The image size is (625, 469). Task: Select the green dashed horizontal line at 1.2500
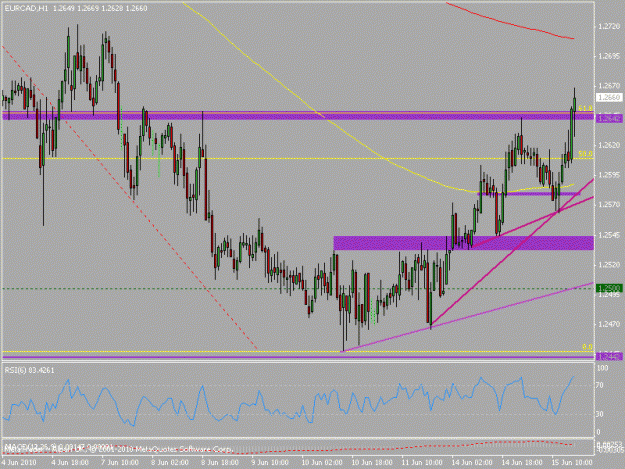click(298, 288)
